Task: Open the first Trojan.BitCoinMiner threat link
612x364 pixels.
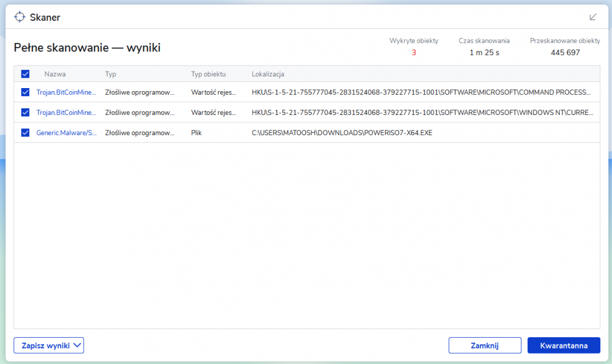Action: coord(66,92)
